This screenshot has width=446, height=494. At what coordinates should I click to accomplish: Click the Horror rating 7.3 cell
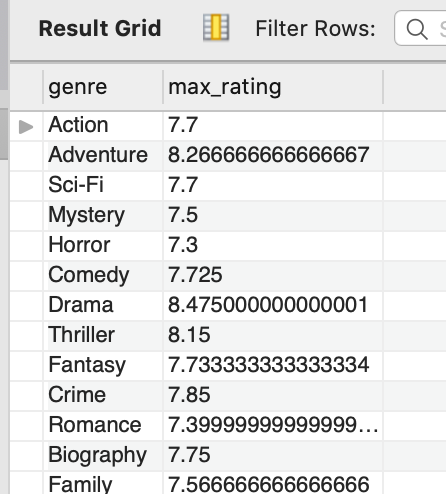pyautogui.click(x=273, y=245)
